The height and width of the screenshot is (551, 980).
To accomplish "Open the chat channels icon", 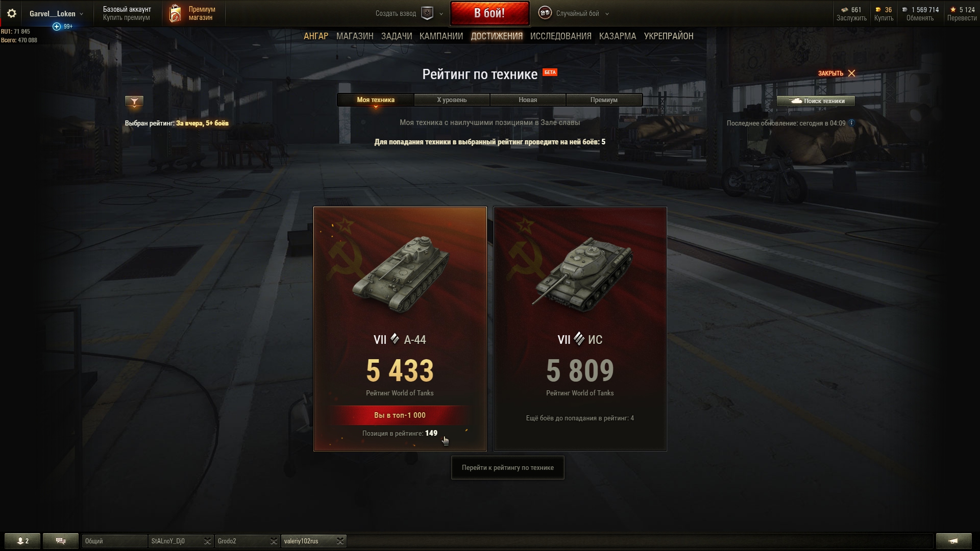I will pos(61,541).
